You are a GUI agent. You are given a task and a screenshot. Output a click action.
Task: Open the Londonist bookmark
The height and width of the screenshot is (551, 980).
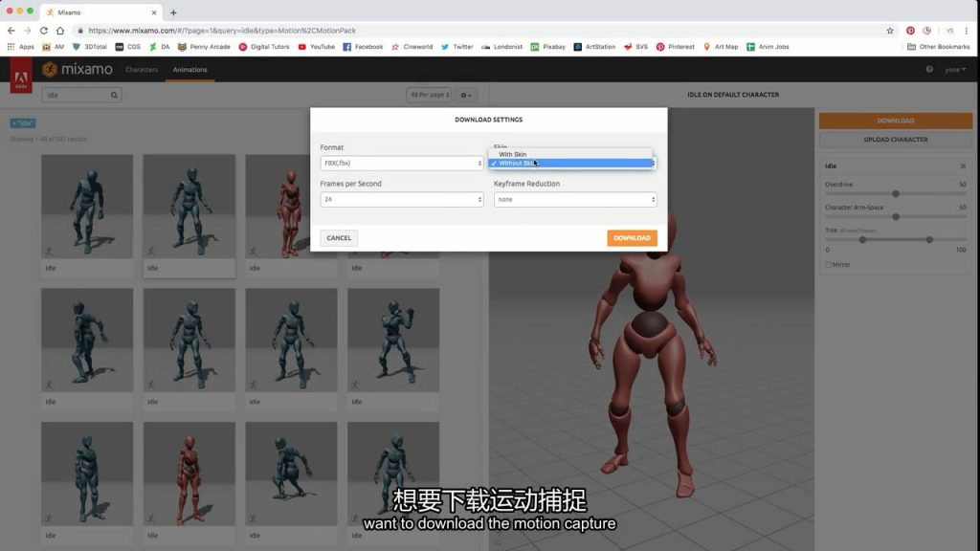(501, 47)
